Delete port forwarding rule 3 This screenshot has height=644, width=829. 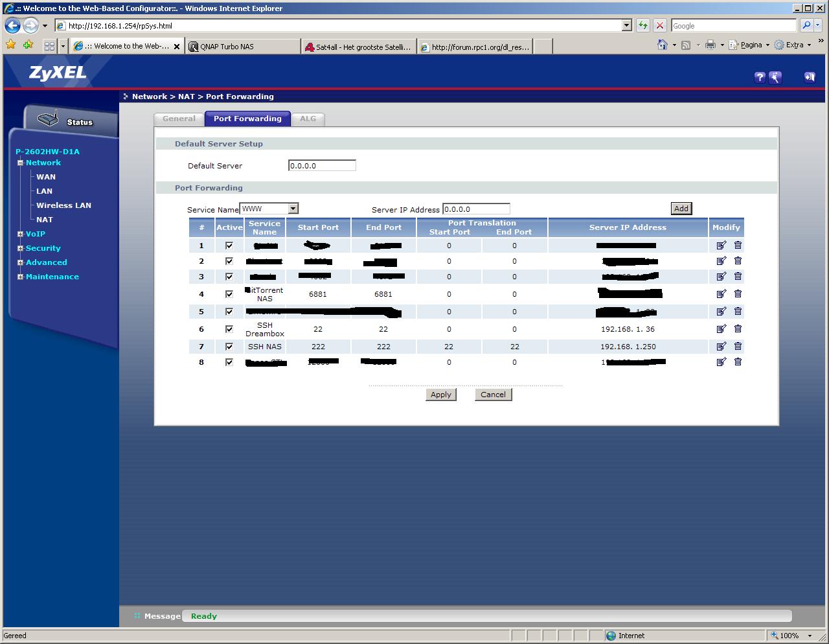tap(738, 276)
